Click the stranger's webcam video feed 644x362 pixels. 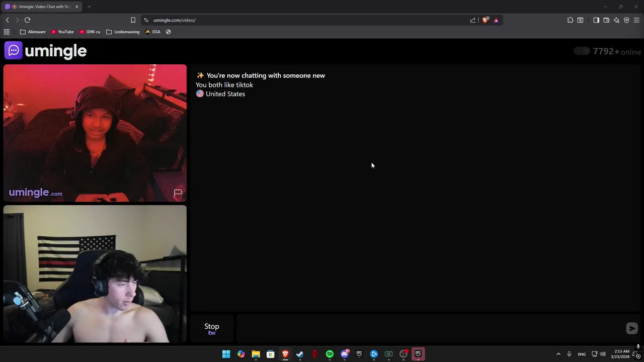[x=95, y=133]
